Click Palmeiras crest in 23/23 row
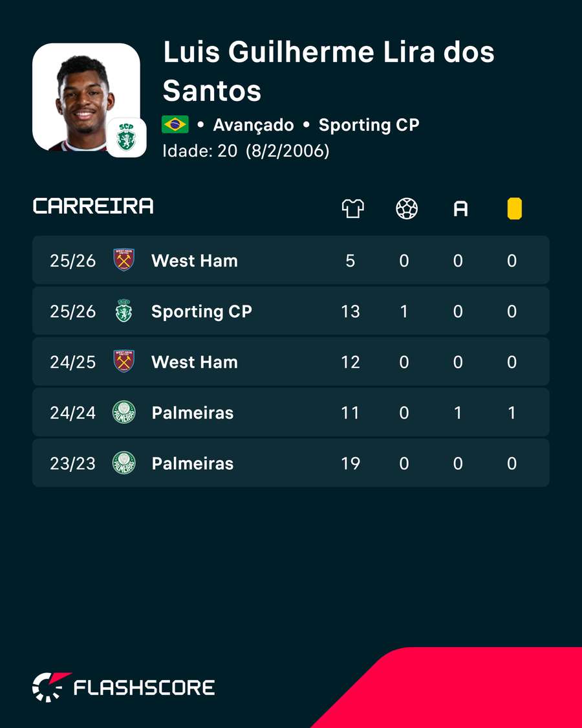Viewport: 582px width, 728px height. pyautogui.click(x=124, y=463)
